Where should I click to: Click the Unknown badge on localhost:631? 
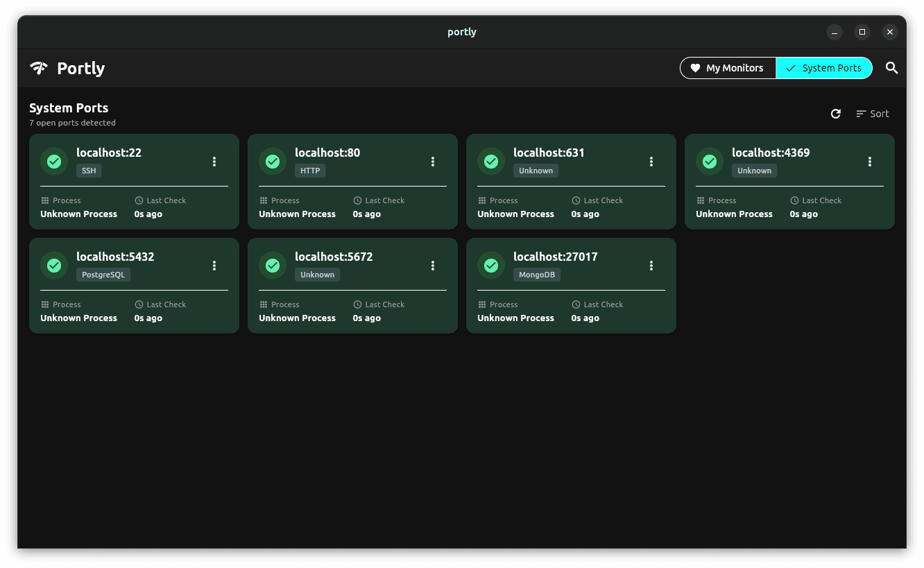point(536,170)
